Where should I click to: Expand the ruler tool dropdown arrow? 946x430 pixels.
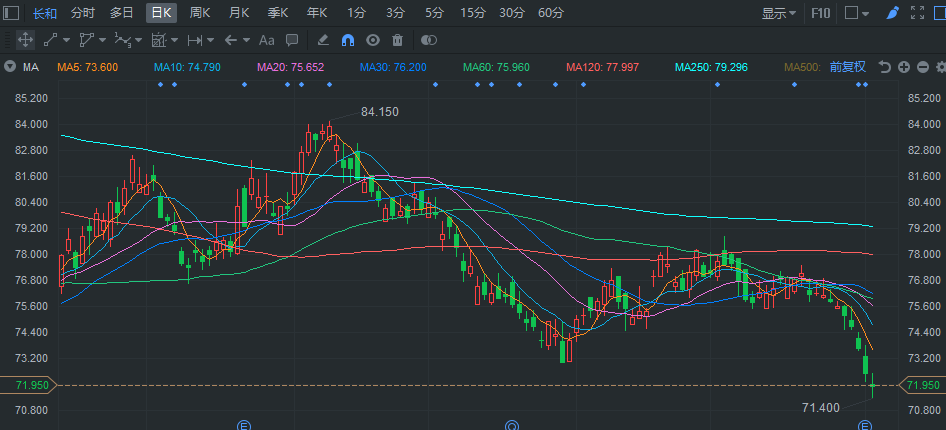tap(174, 40)
